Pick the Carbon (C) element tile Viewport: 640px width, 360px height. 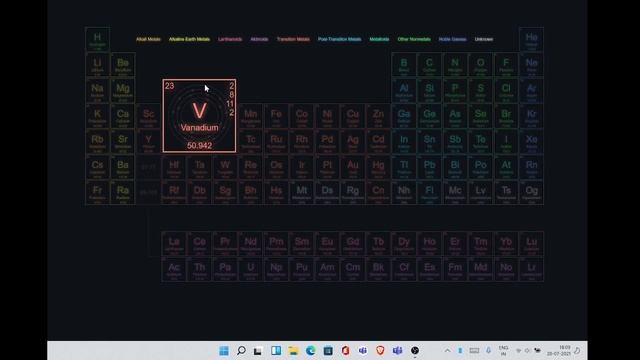pyautogui.click(x=429, y=65)
